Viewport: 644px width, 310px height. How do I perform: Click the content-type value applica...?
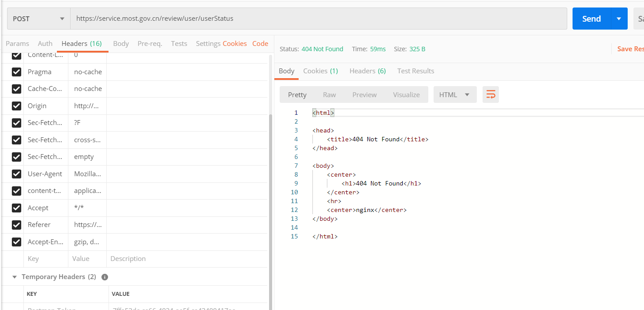87,191
